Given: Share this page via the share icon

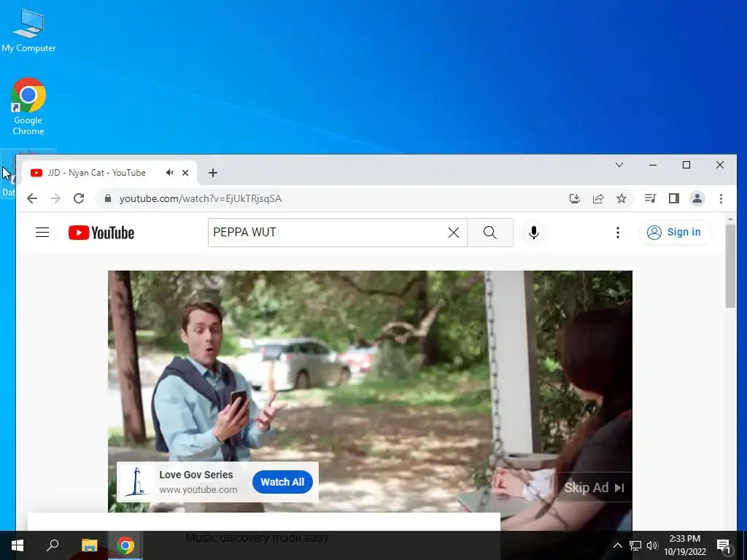Looking at the screenshot, I should [598, 198].
